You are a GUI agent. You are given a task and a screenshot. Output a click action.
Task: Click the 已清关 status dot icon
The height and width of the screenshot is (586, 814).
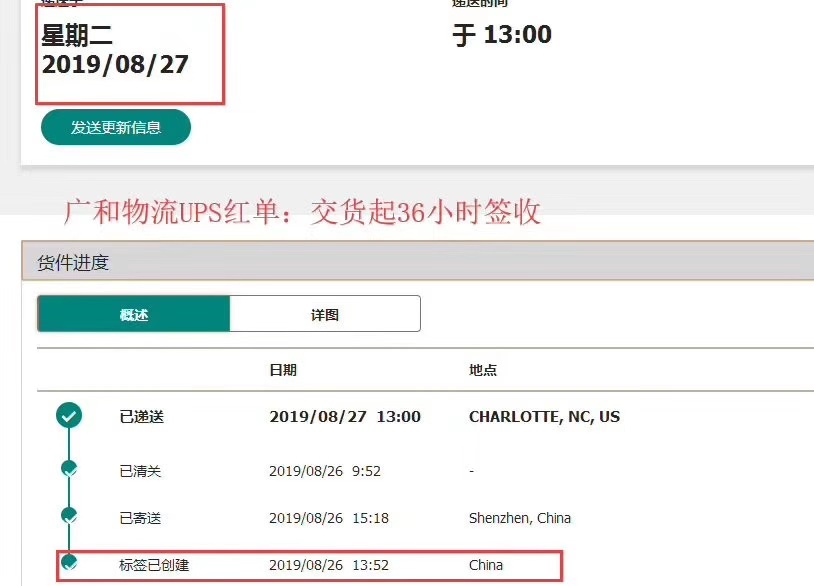[x=69, y=468]
